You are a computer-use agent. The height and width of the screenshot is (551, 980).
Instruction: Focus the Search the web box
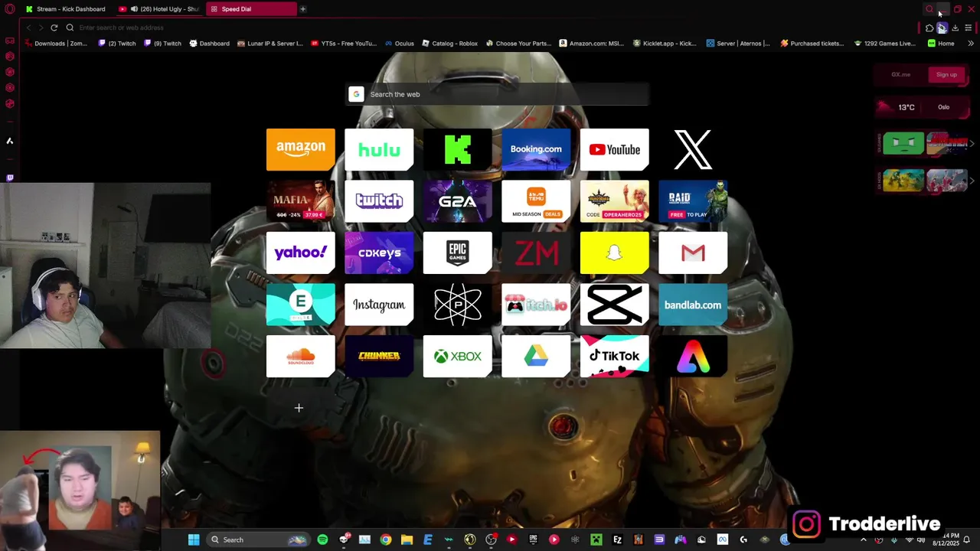[x=497, y=94]
